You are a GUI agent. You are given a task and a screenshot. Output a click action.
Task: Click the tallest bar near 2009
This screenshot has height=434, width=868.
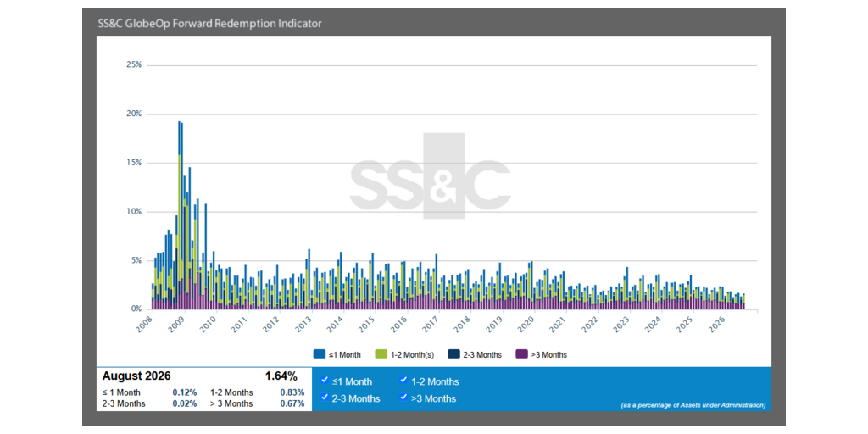(179, 214)
